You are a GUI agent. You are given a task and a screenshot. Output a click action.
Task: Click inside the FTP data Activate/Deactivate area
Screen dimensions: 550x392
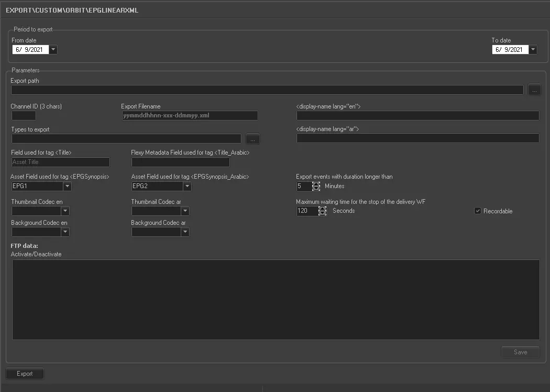276,299
